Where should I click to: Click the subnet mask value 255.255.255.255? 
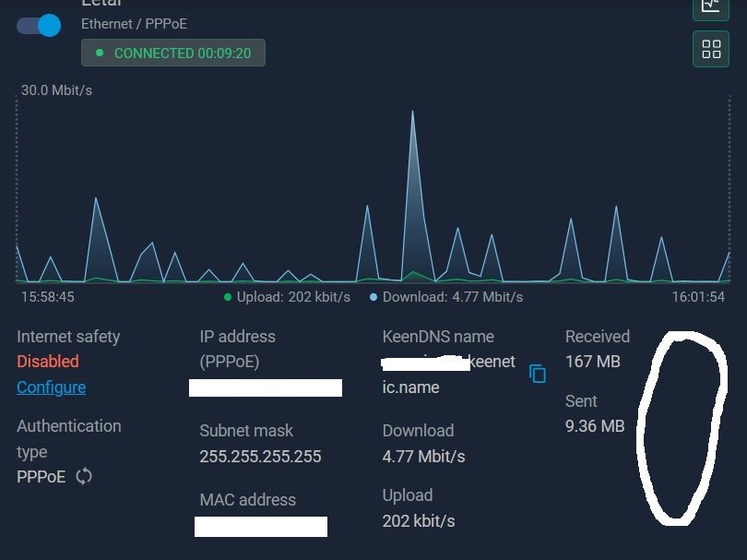click(x=260, y=457)
